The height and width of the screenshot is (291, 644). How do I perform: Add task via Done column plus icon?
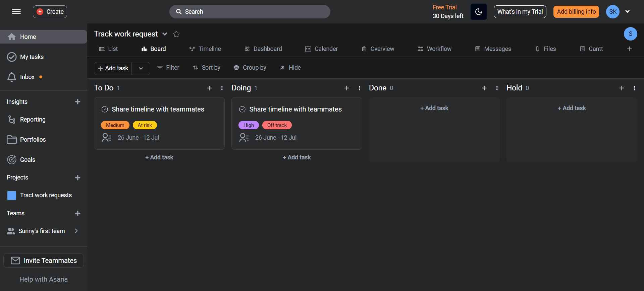pos(484,88)
